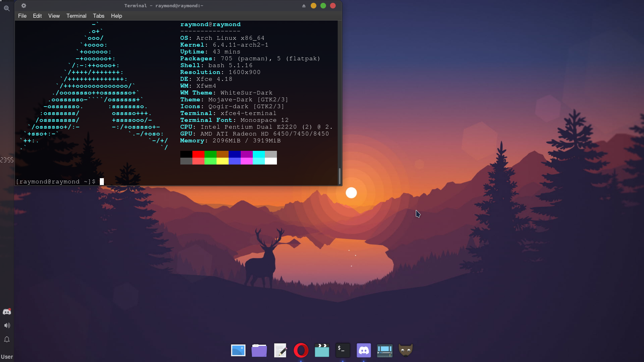The image size is (644, 362).
Task: Open the search icon in the left panel
Action: coord(6,8)
